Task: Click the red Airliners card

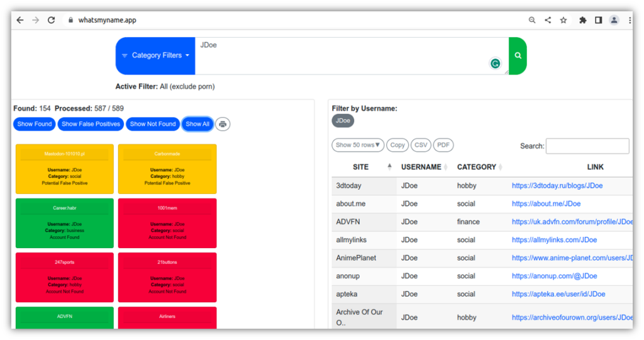Action: [167, 318]
